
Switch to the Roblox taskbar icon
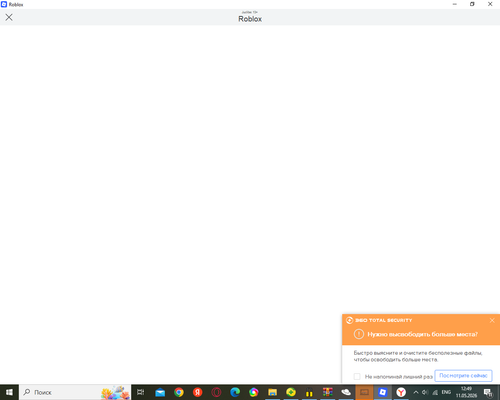click(x=383, y=392)
